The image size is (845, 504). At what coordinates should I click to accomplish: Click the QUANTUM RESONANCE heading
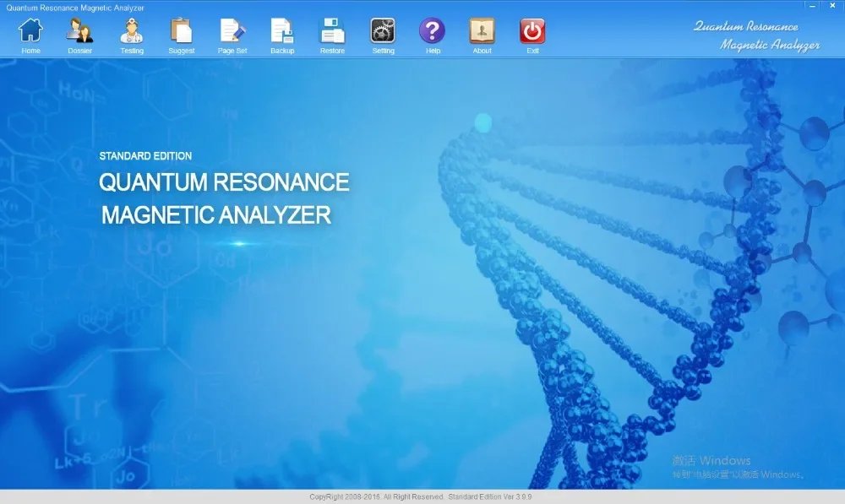224,182
